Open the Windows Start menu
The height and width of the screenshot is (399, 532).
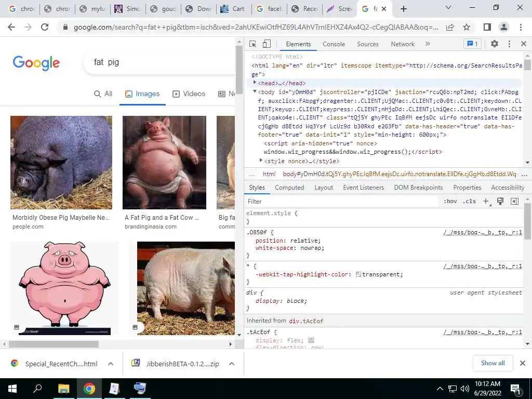[12, 389]
